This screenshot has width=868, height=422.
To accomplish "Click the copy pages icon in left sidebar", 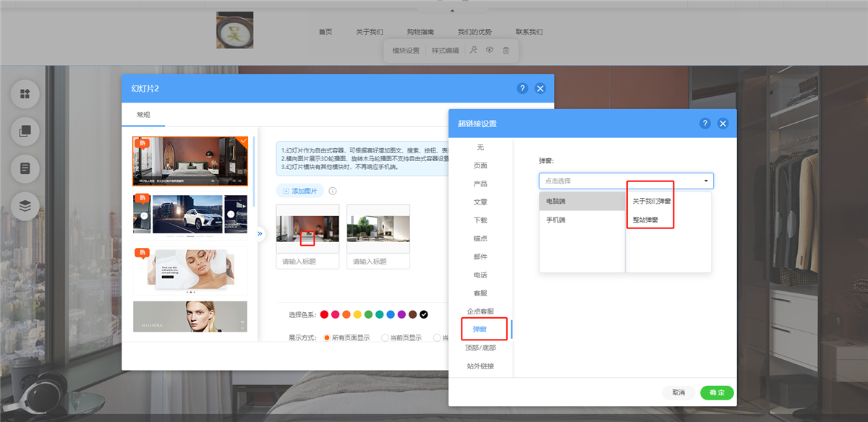I will [25, 131].
